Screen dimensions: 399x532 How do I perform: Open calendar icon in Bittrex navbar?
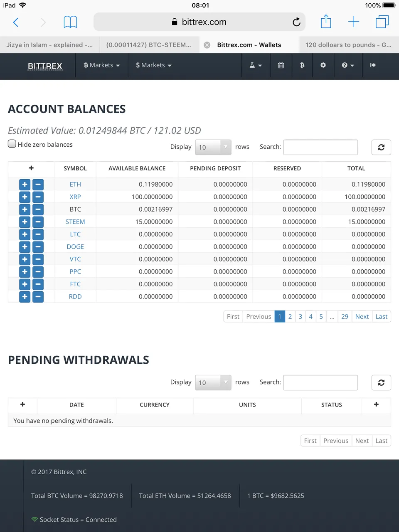click(281, 65)
